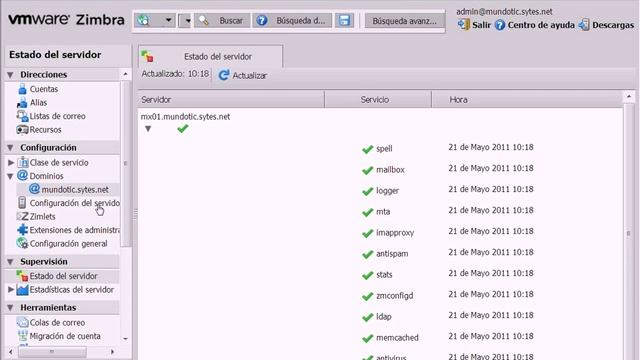
Task: Click the sidebar horizontal scrollbar thumb
Action: tap(52, 352)
